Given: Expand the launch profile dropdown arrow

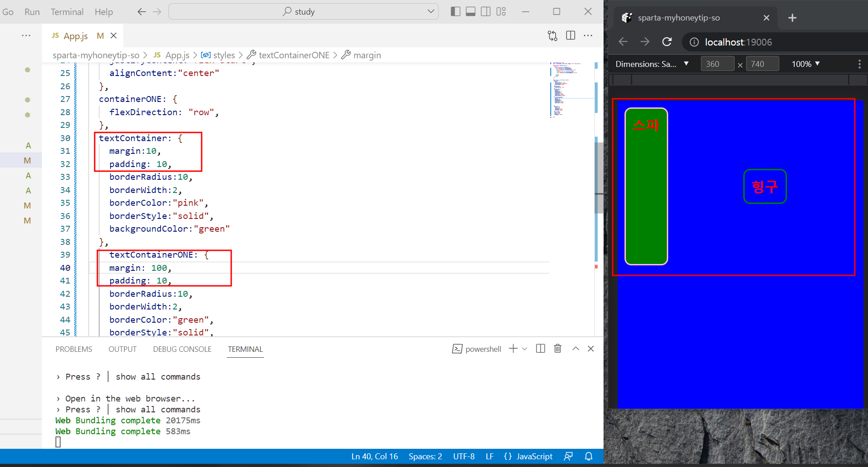Looking at the screenshot, I should tap(524, 349).
